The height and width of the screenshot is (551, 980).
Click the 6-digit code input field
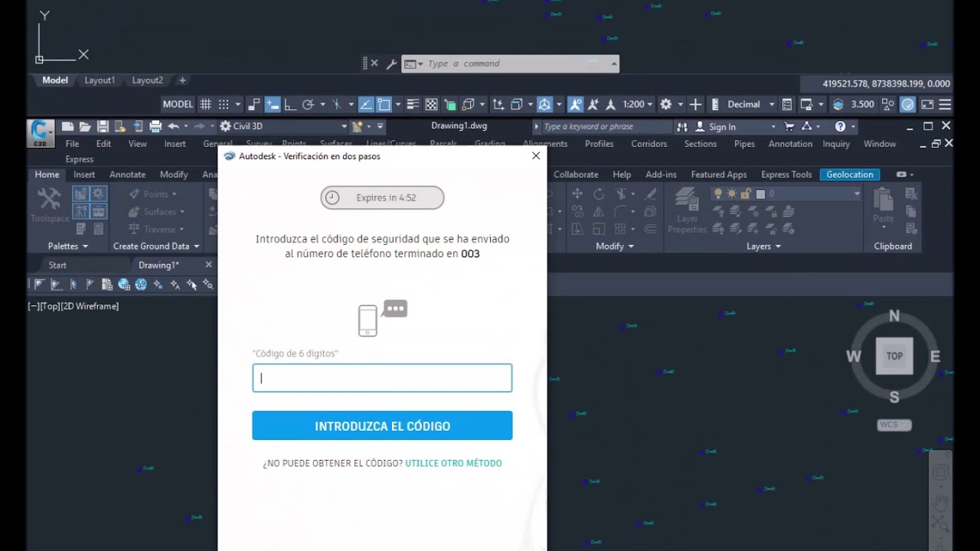(x=382, y=378)
